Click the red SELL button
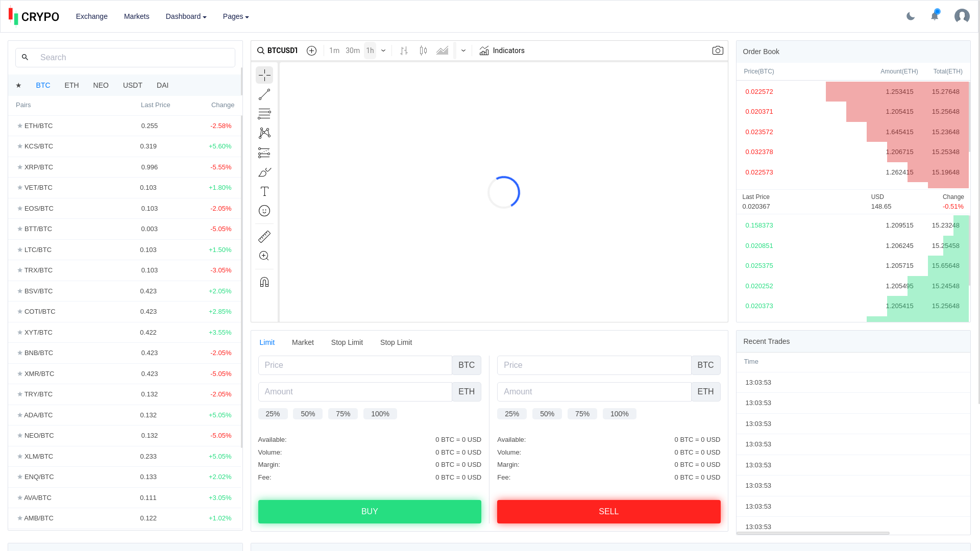The height and width of the screenshot is (551, 980). pyautogui.click(x=608, y=512)
